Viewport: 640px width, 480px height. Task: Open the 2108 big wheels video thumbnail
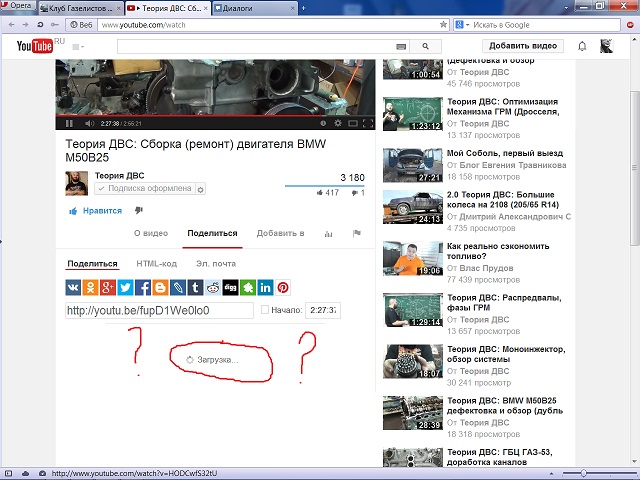click(x=413, y=207)
